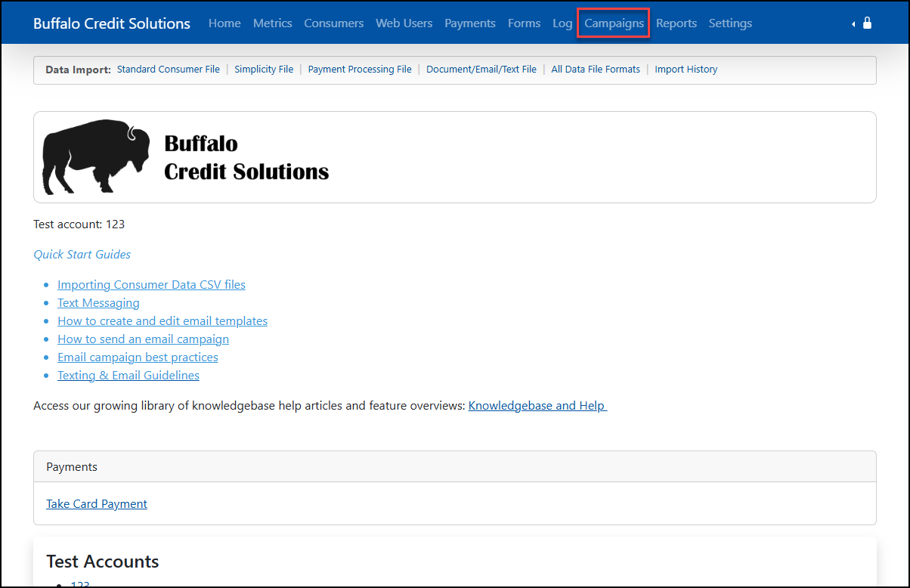Choose Standard Consumer File import
Viewport: 910px width, 588px height.
169,70
